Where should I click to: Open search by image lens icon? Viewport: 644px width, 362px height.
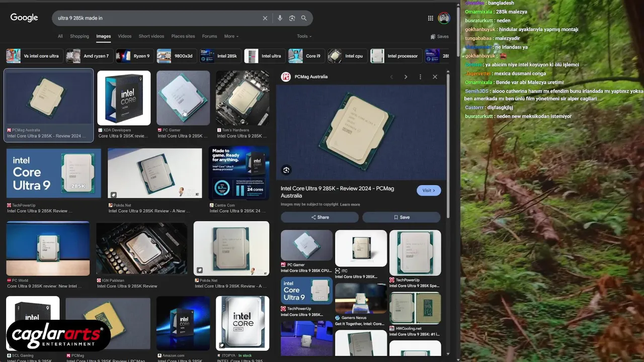[x=292, y=18]
